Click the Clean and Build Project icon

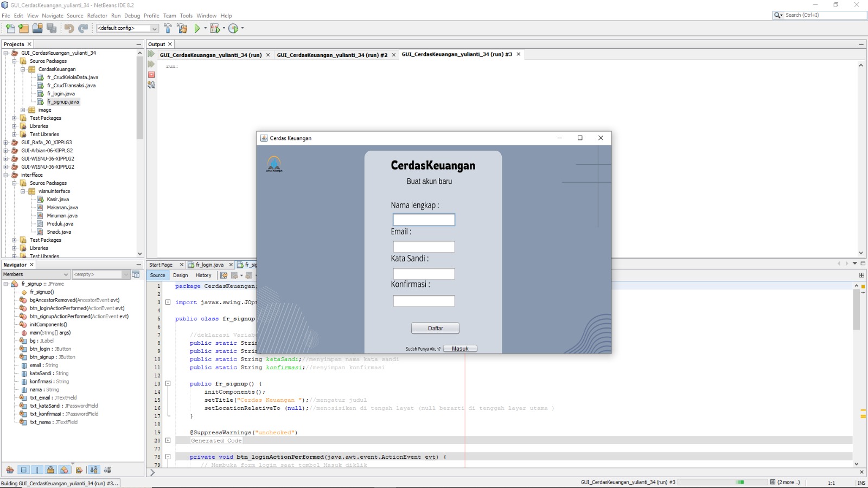(182, 28)
